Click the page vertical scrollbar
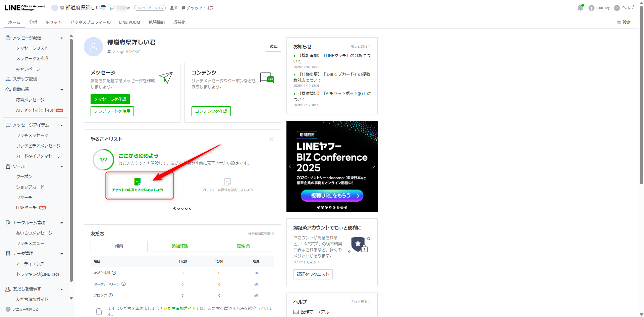The height and width of the screenshot is (317, 644). 641,95
